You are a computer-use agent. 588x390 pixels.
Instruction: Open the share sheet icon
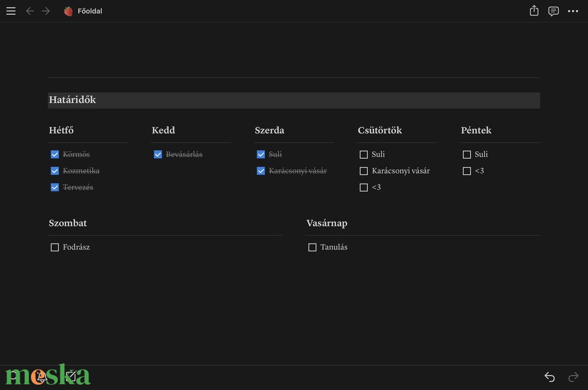click(534, 11)
